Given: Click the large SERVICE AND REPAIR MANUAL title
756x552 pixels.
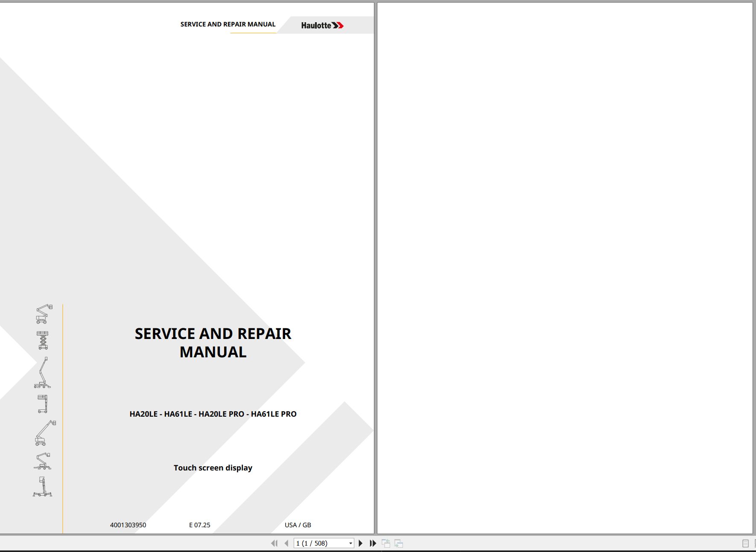Looking at the screenshot, I should 213,343.
